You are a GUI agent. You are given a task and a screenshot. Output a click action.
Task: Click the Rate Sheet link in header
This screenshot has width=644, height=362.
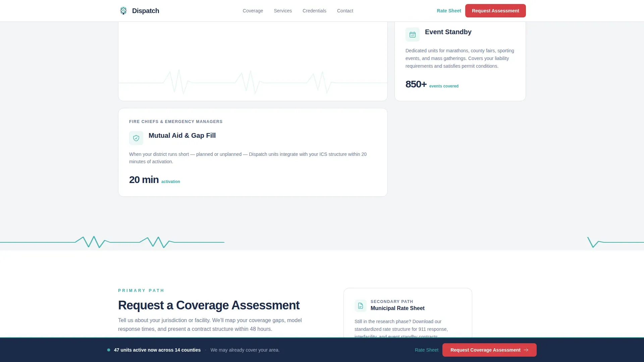449,11
